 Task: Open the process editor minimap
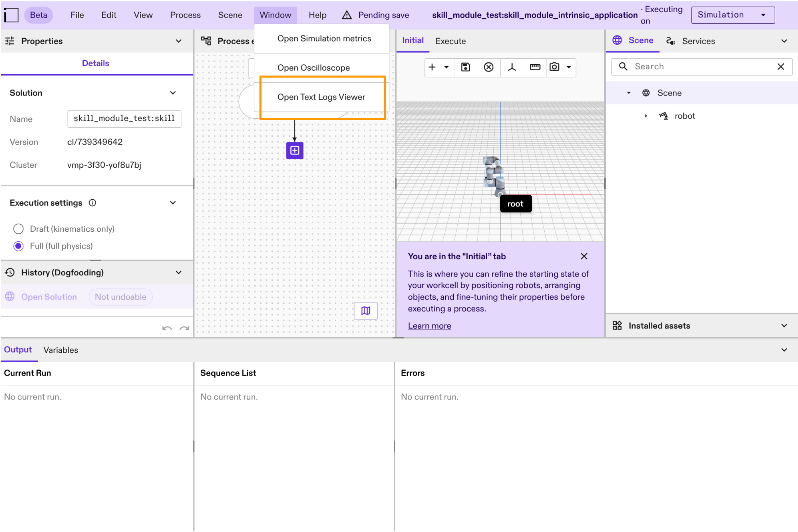coord(365,311)
